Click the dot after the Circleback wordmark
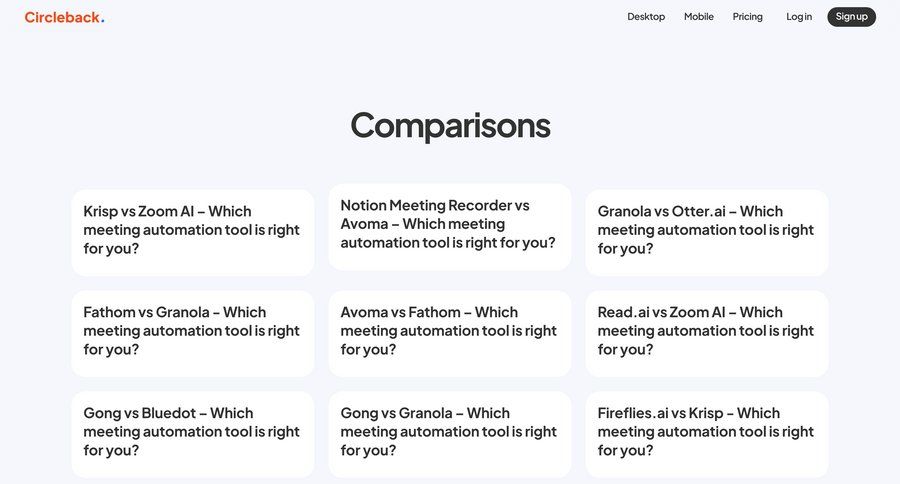 [x=103, y=20]
